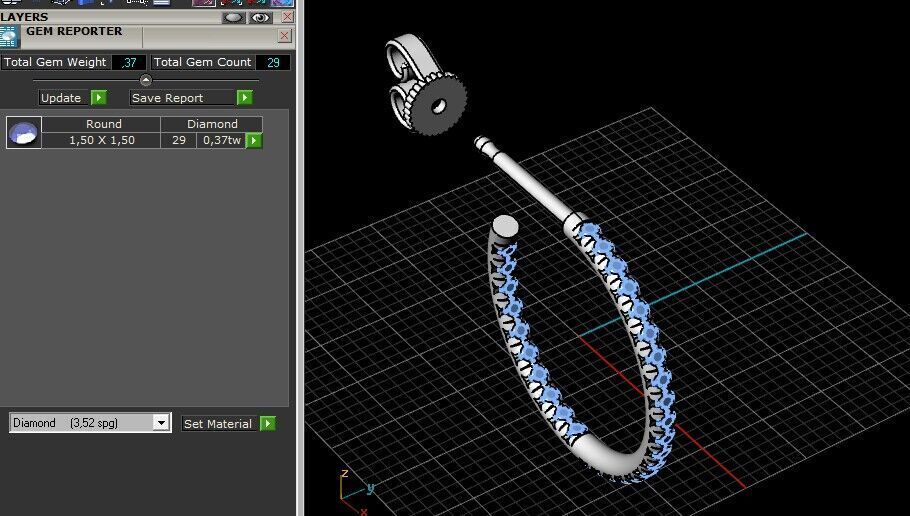Collapse the section with the round arrow
Screen dimensions: 910x516
pyautogui.click(x=146, y=80)
